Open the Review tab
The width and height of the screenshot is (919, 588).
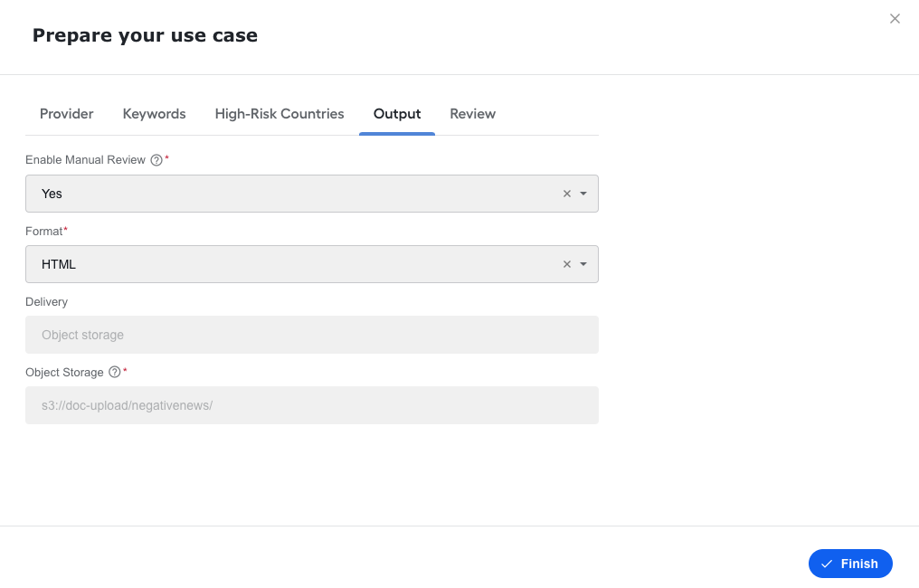click(x=472, y=114)
